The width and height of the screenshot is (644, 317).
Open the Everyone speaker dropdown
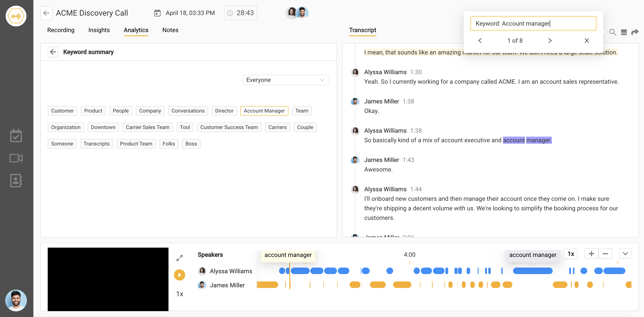[286, 80]
